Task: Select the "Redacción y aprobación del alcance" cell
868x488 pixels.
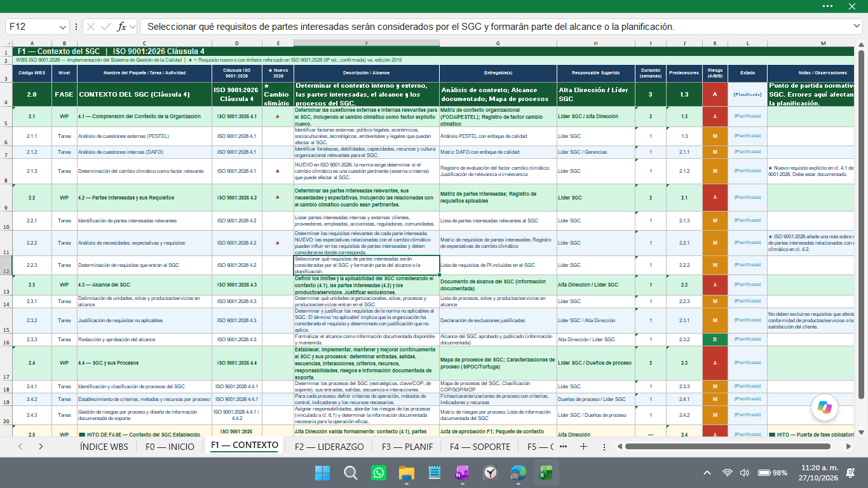Action: (x=144, y=340)
